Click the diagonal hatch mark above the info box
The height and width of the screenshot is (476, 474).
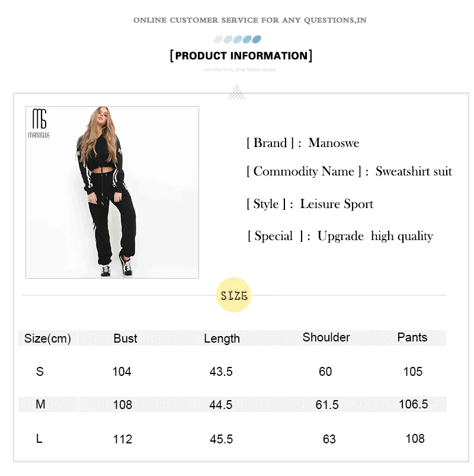pos(236,92)
